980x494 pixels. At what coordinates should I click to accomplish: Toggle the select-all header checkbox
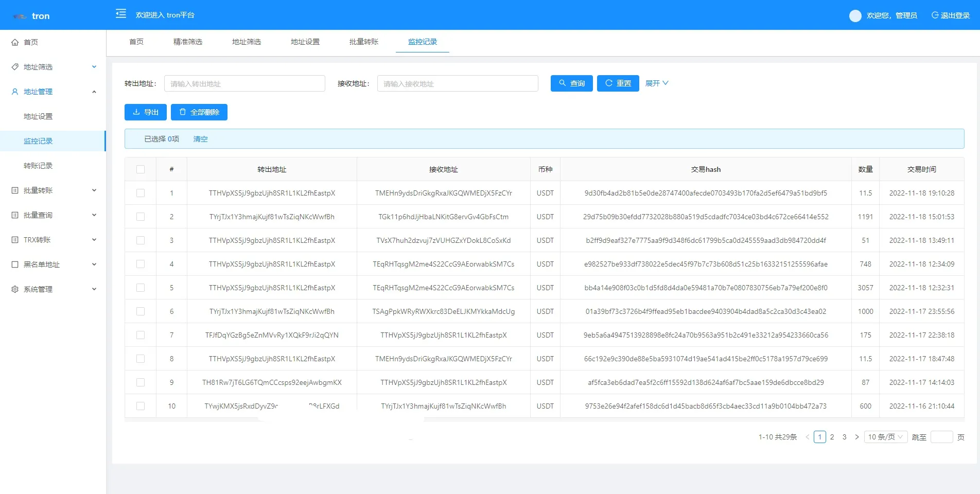tap(141, 169)
